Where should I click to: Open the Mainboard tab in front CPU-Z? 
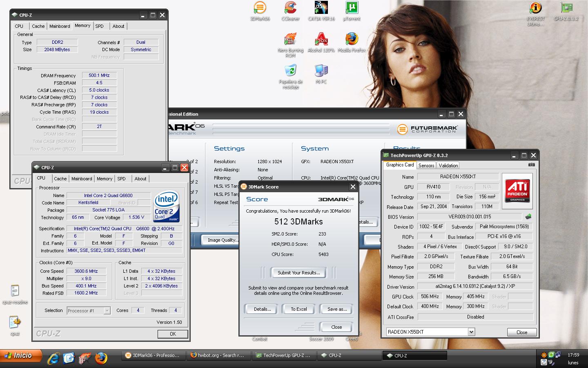point(82,179)
